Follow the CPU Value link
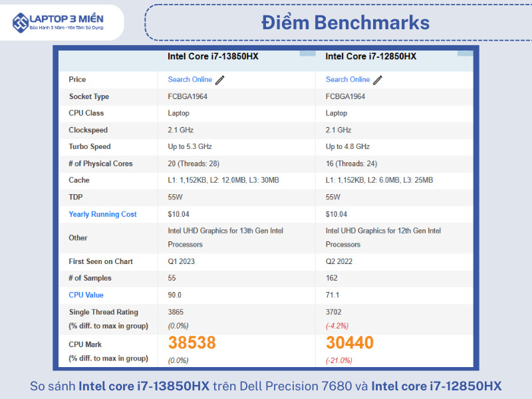This screenshot has width=532, height=399. [x=86, y=295]
